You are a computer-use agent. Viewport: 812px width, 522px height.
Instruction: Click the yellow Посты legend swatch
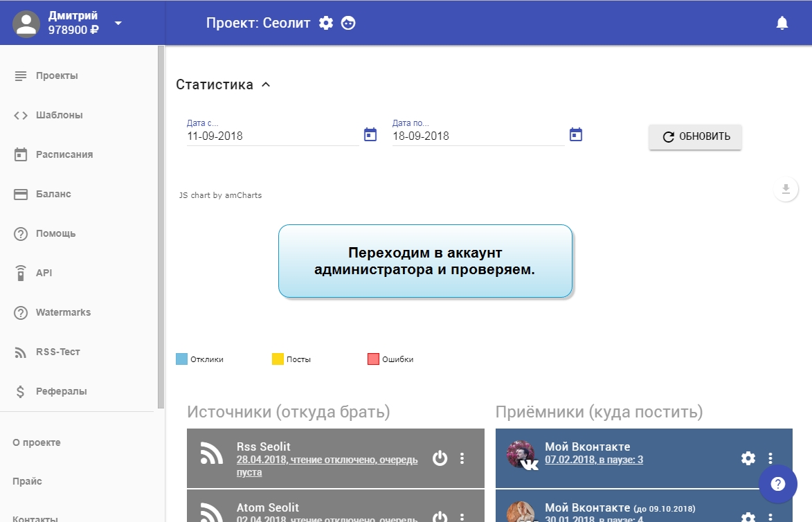(x=278, y=359)
